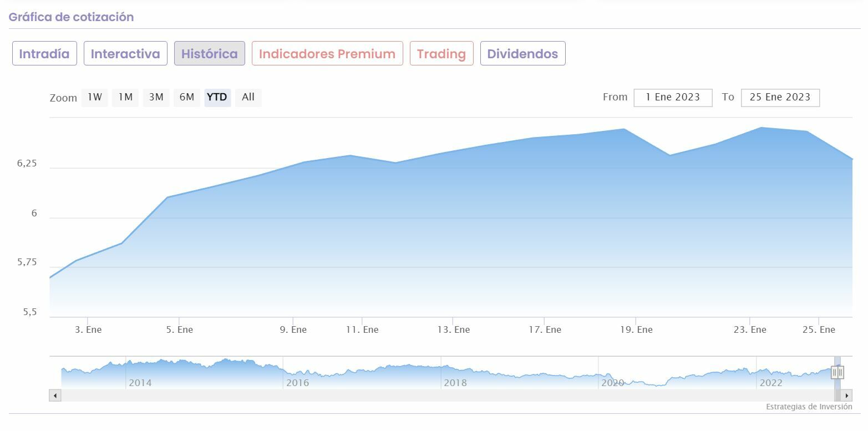Set zoom range to 6M
Screen dimensions: 868x431
(186, 97)
